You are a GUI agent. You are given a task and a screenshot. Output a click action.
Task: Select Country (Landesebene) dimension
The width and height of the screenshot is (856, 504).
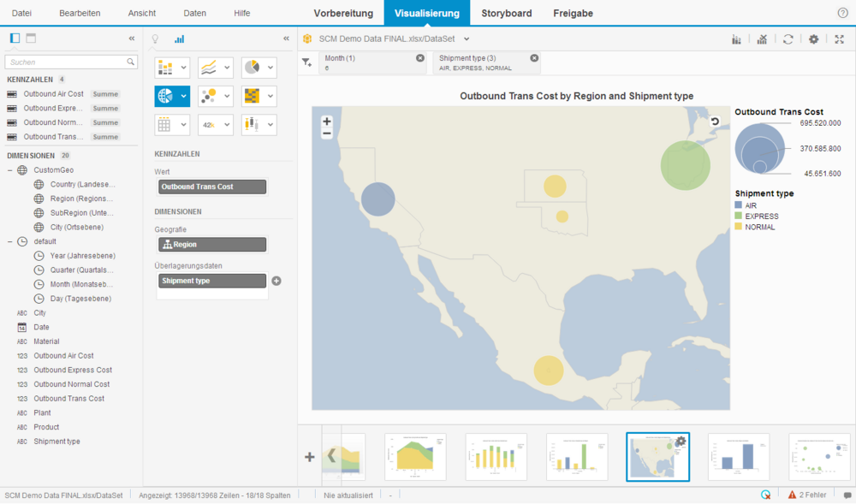coord(83,184)
